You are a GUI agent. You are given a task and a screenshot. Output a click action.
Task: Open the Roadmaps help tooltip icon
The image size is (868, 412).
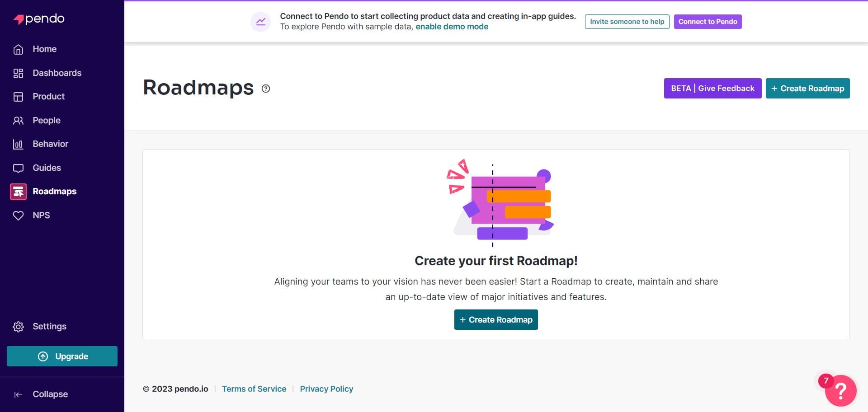pyautogui.click(x=265, y=89)
